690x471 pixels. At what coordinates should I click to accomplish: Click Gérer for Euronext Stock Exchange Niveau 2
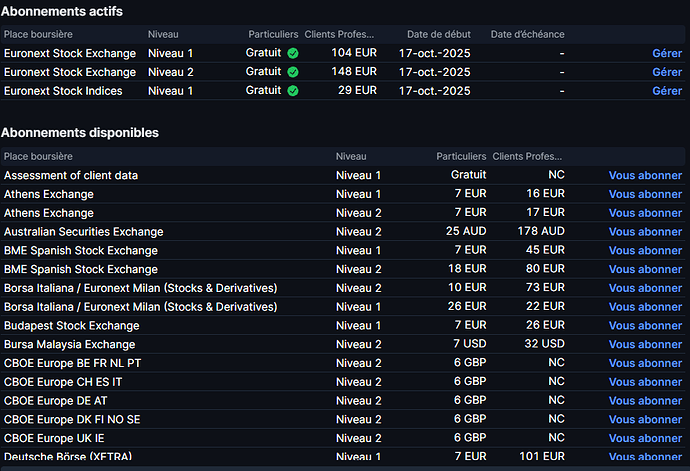667,72
